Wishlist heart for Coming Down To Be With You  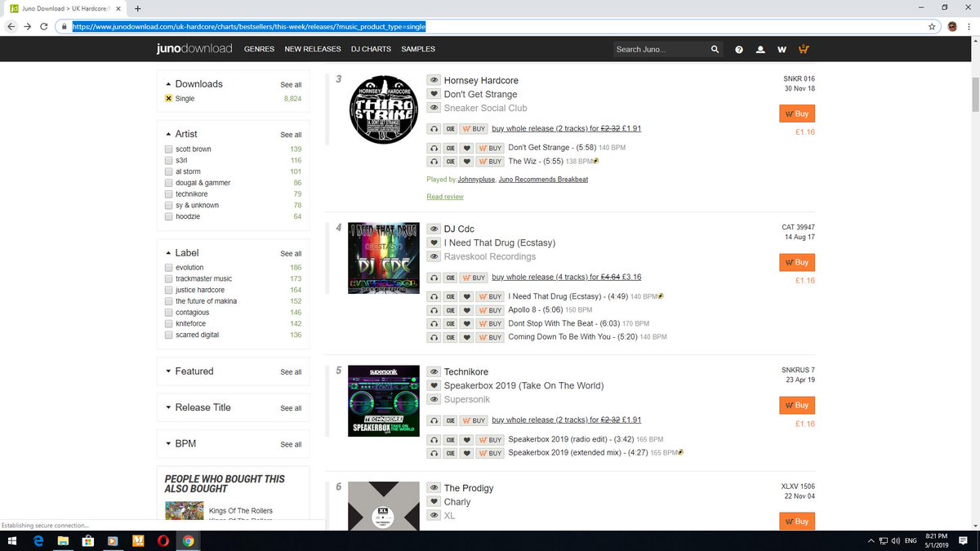click(466, 337)
